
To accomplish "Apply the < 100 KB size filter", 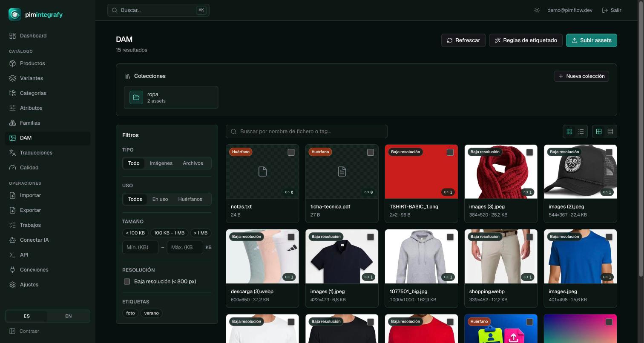I will [x=135, y=233].
